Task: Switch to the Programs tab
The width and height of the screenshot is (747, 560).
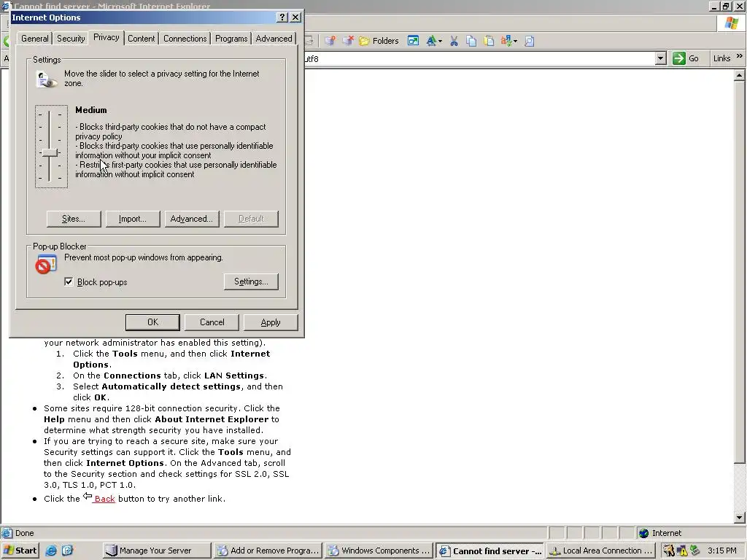Action: tap(231, 39)
